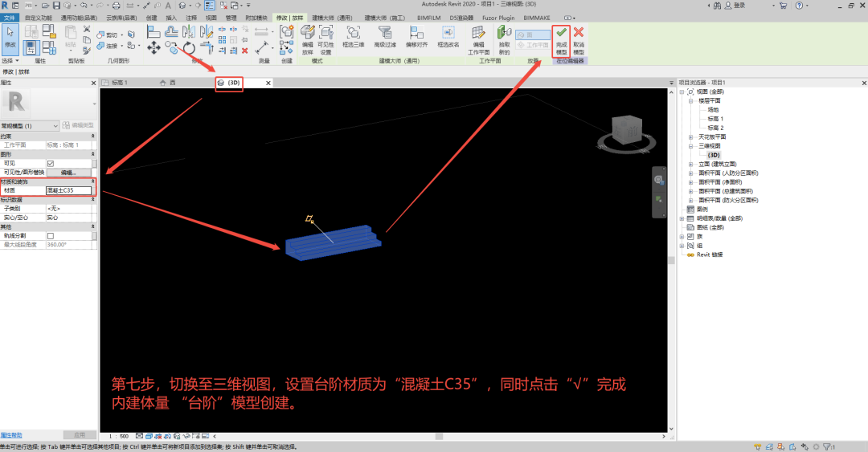Click the ViewCube in the 3D view
Viewport: 868px width, 452px height.
tap(627, 131)
